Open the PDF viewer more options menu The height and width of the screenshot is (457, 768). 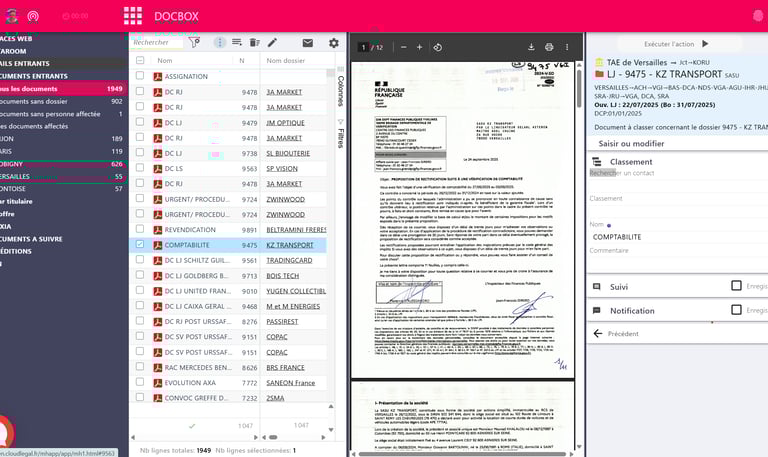click(x=567, y=47)
